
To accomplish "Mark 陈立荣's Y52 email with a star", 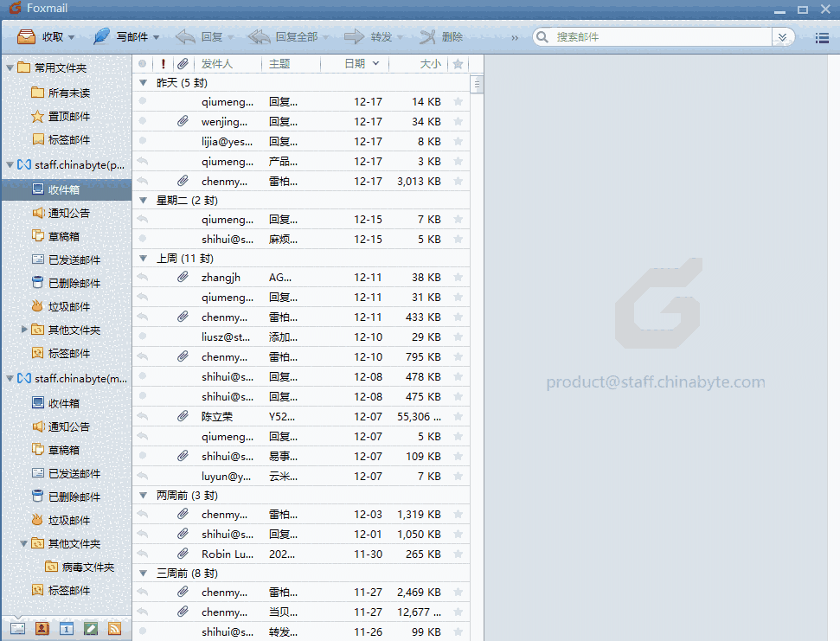I will (x=457, y=416).
